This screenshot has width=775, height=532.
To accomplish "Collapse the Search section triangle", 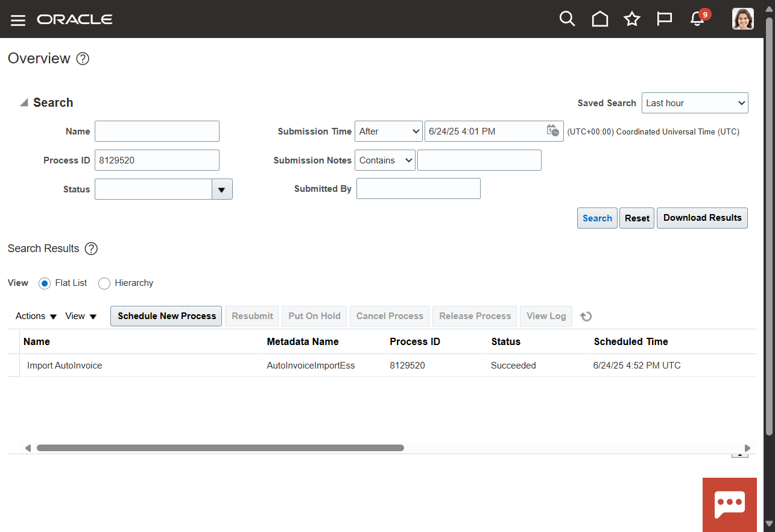I will (x=24, y=103).
